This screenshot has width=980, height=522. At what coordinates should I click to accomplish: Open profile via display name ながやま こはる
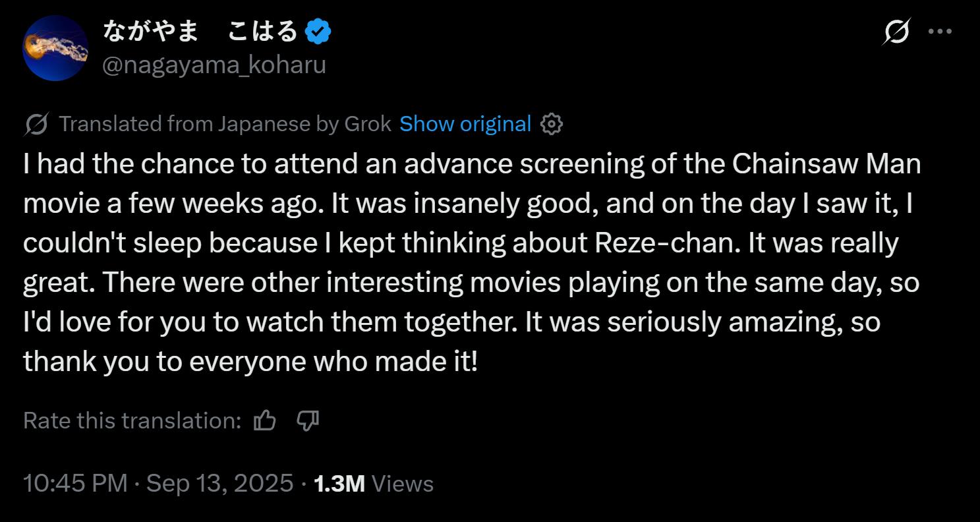201,31
